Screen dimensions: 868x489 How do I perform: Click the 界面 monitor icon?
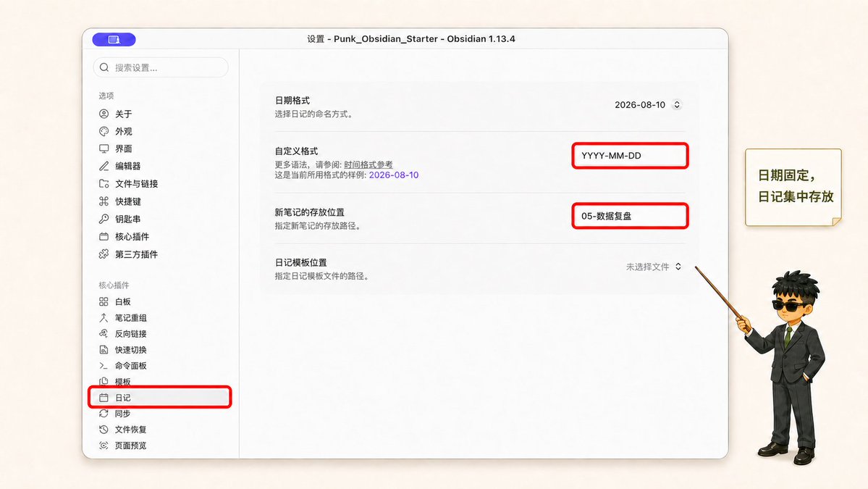104,149
